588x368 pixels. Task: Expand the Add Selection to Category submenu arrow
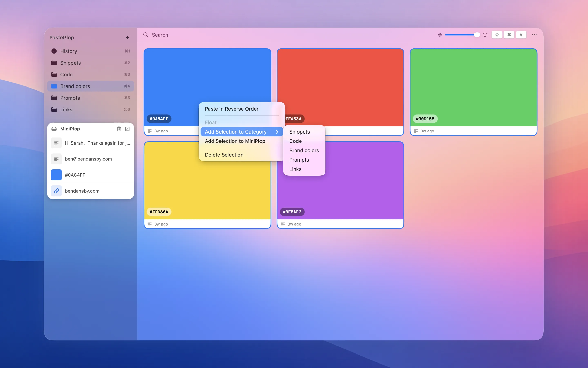pyautogui.click(x=277, y=132)
